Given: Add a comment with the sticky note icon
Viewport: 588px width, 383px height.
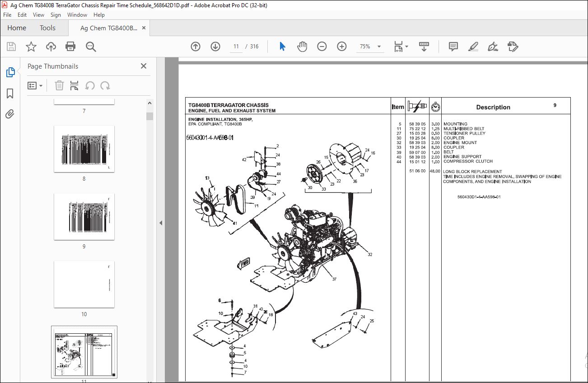Looking at the screenshot, I should click(453, 47).
